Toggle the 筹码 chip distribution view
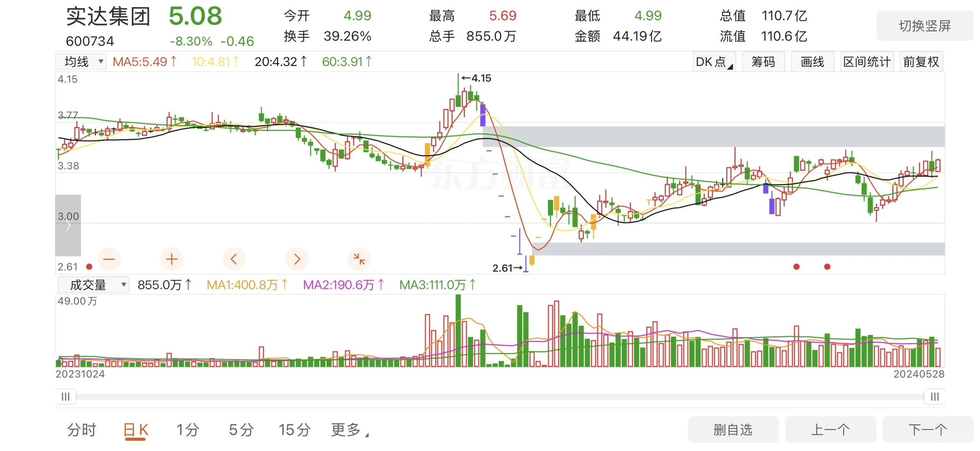This screenshot has width=980, height=451. pos(763,62)
